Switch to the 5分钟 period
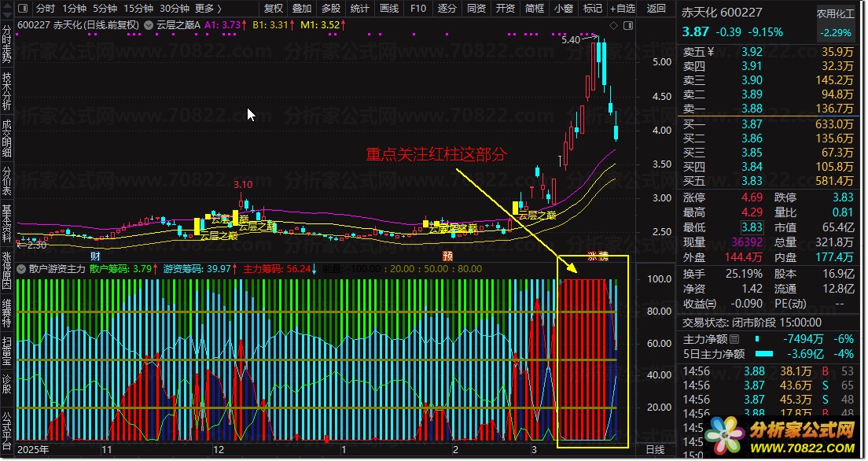Screen dimensions: 868x461 tap(105, 9)
